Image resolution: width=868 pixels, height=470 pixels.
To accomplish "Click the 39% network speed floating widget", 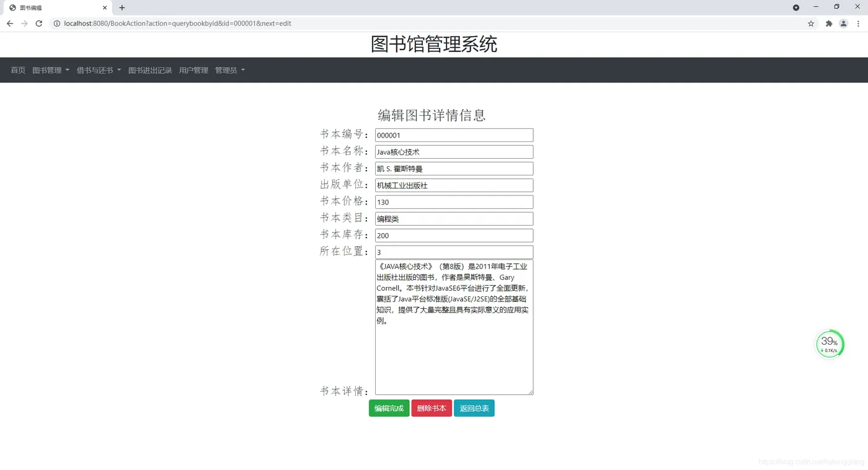I will [830, 344].
